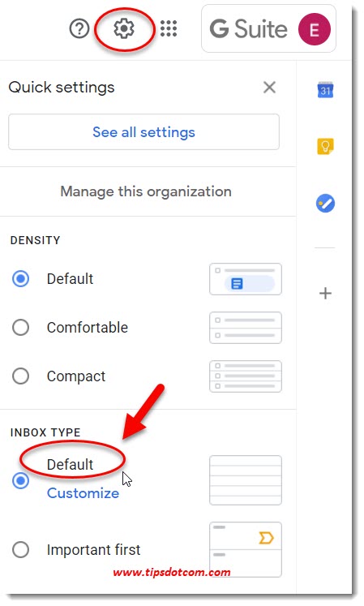Open Google Tasks icon in sidebar
This screenshot has height=606, width=364.
[325, 204]
